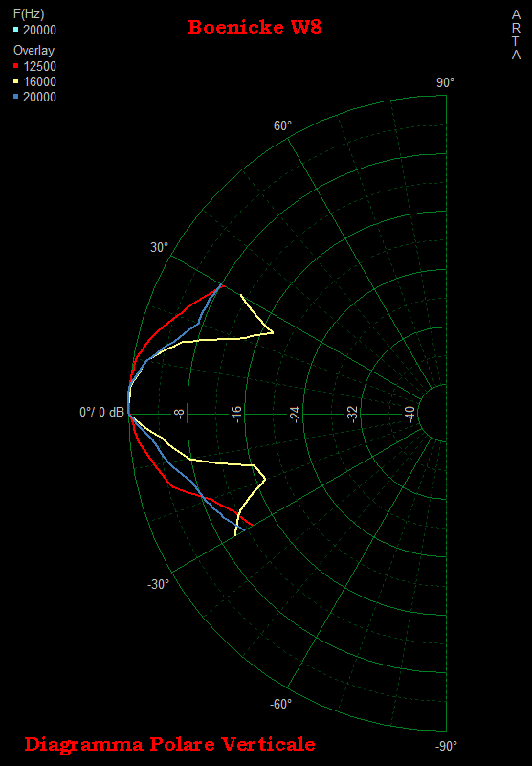Click the -90° angle label

click(x=446, y=746)
